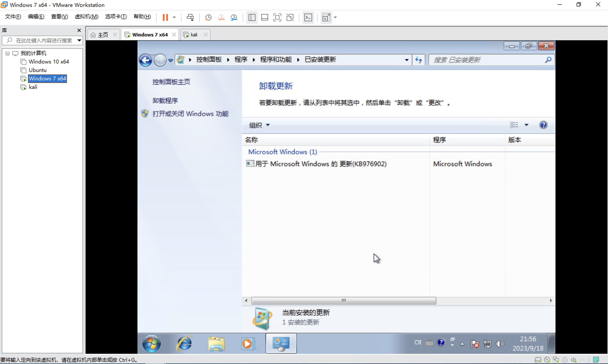Enter full screen mode in VMware

277,17
